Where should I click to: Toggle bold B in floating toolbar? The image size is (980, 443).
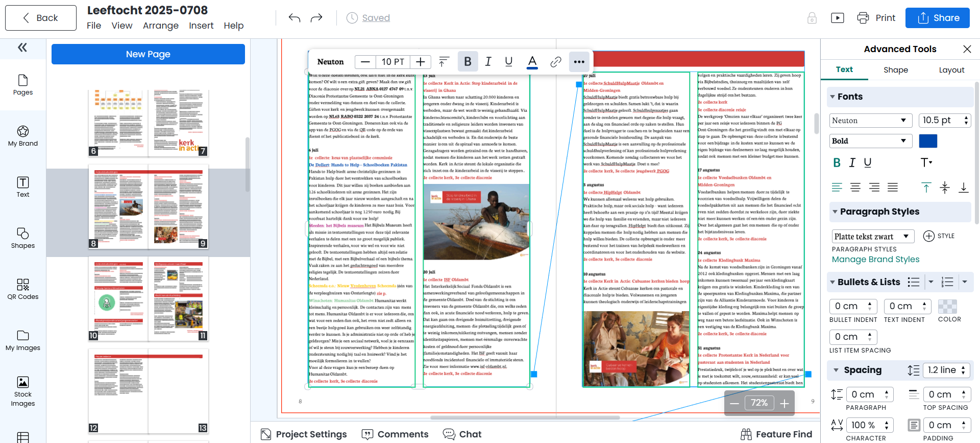point(468,62)
